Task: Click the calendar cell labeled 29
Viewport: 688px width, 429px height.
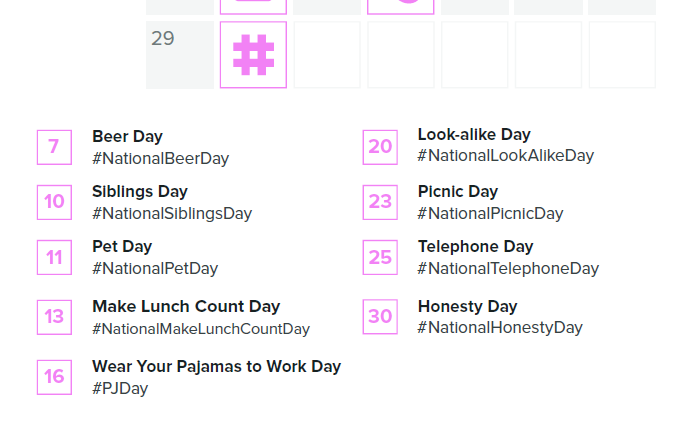Action: coord(180,55)
